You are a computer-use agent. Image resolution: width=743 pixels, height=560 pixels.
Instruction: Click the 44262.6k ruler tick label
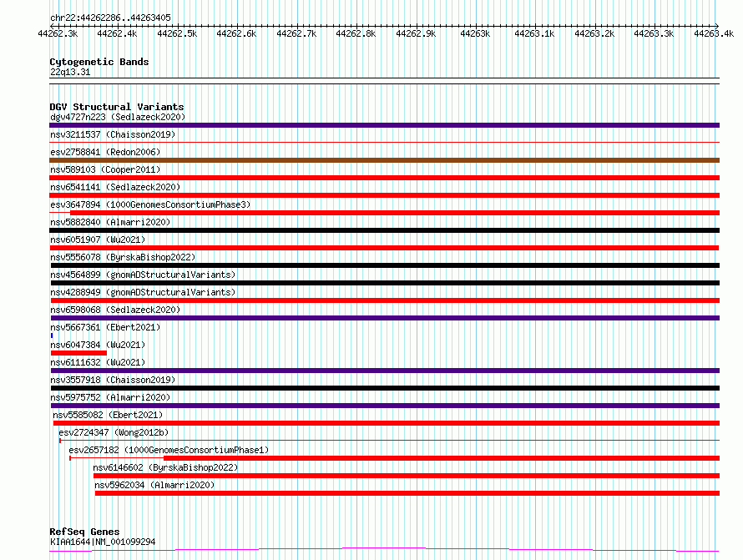236,33
